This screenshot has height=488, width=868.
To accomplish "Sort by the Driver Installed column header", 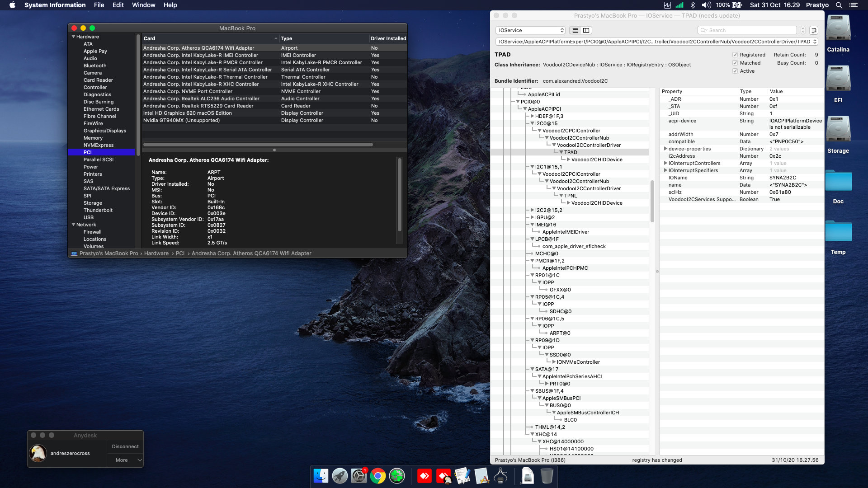I will [388, 38].
